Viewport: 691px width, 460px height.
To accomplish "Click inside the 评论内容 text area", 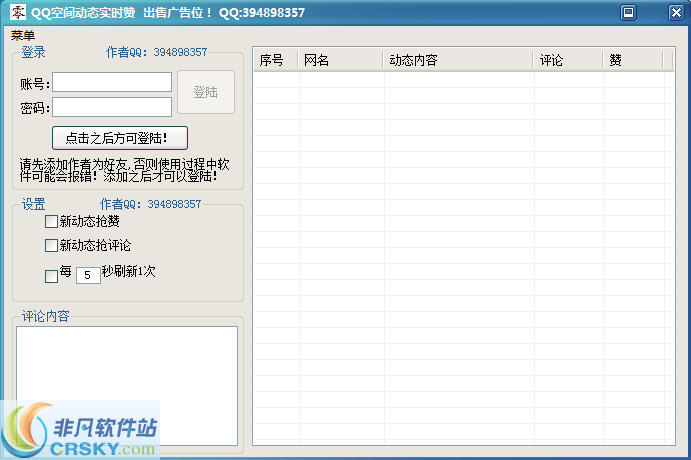I will (127, 386).
